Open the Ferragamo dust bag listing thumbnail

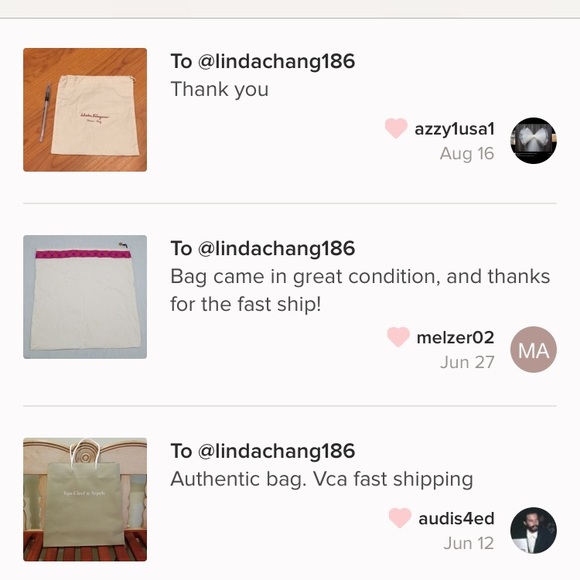(85, 110)
